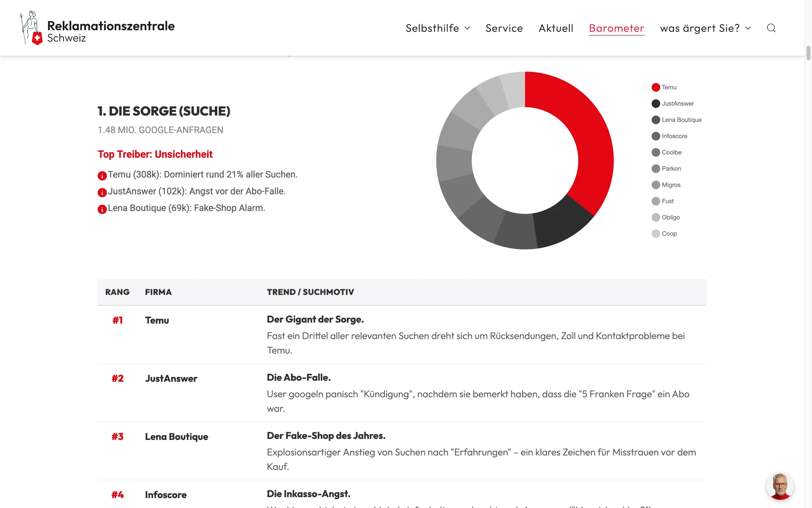Click the Reklamationszentrale Schweiz logo

pos(97,28)
